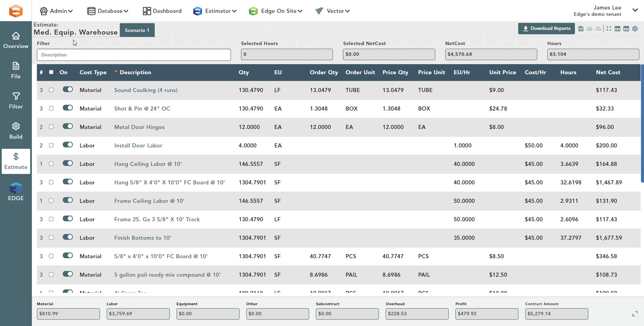The width and height of the screenshot is (644, 326).
Task: Turn off the Sound Caulking row toggle
Action: point(68,89)
